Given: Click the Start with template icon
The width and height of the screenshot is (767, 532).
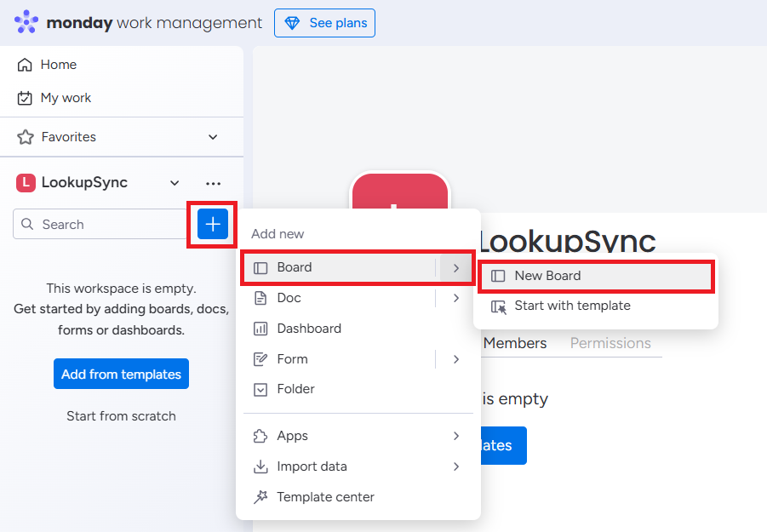Looking at the screenshot, I should [x=499, y=307].
